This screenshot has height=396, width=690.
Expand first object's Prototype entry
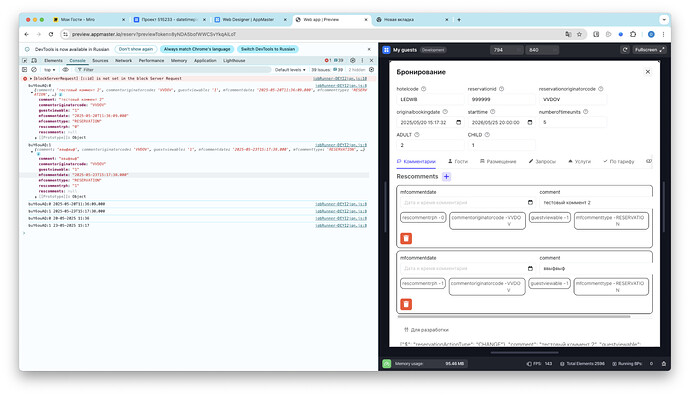coord(36,138)
